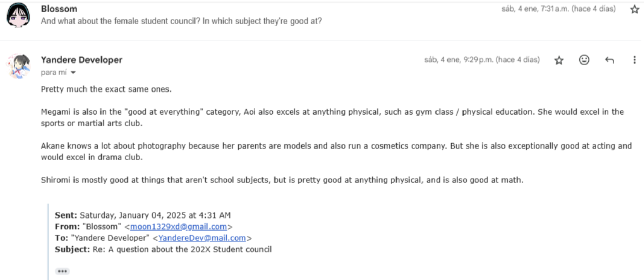Open the YandereDev@mail.com link

pos(202,238)
